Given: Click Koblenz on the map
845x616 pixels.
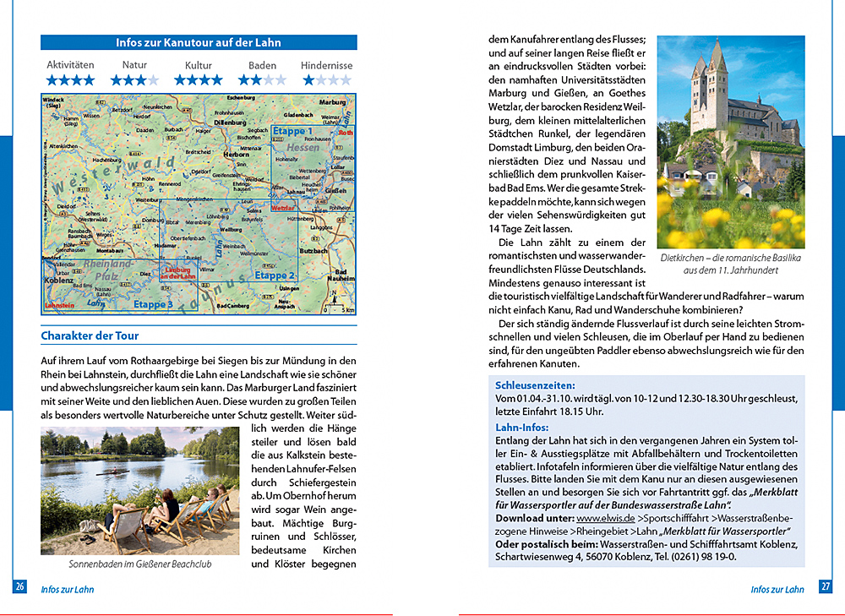Looking at the screenshot, I should [x=59, y=281].
